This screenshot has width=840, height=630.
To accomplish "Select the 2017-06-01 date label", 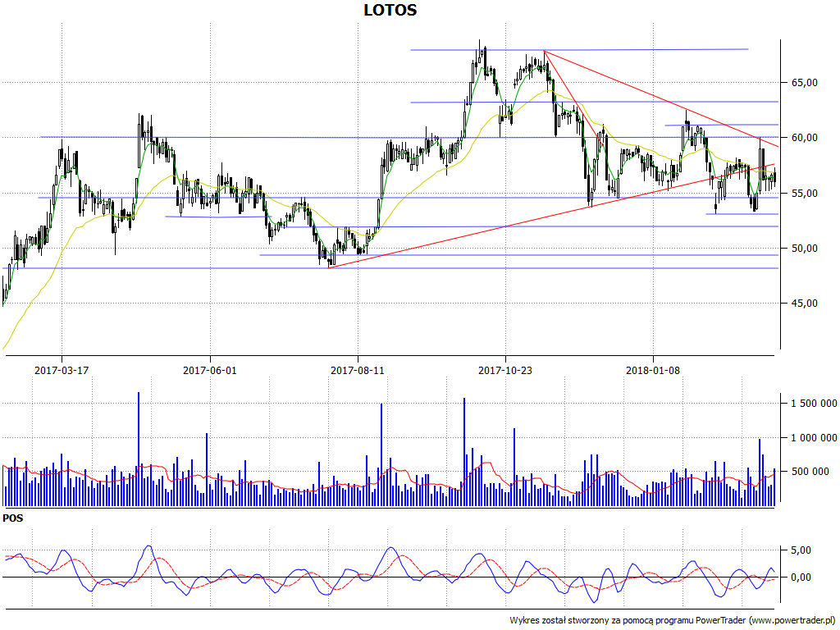I will point(209,370).
